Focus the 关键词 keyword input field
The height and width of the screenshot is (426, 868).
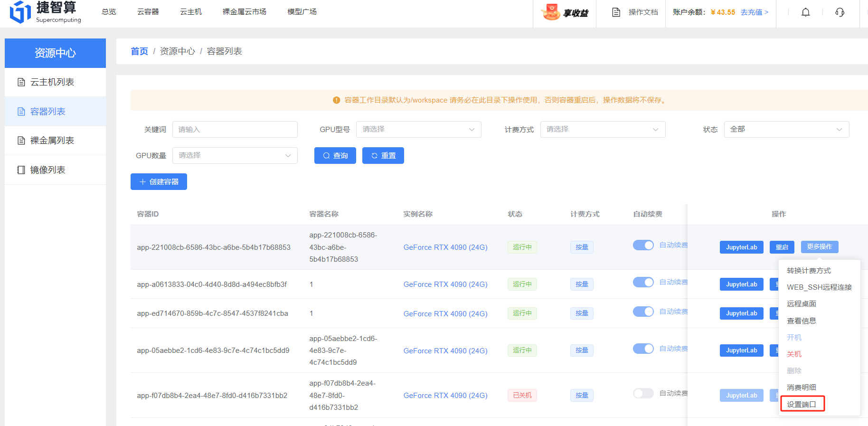[x=235, y=129]
